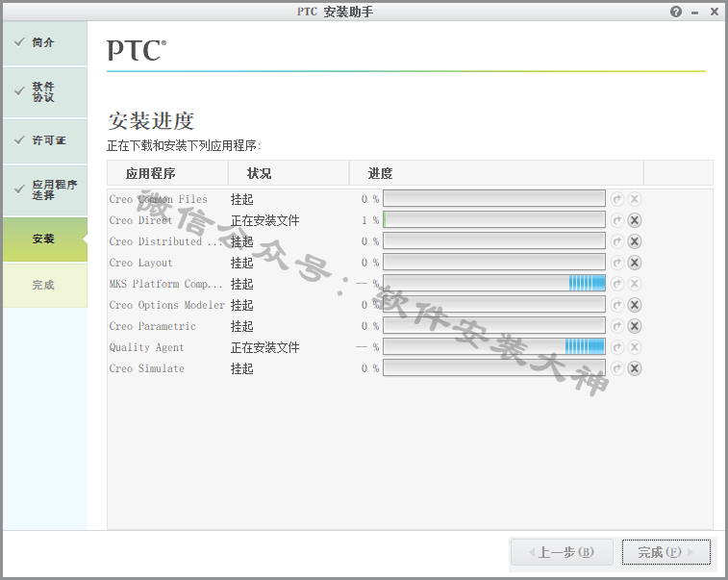Click the retry icon for Creo Options Modeler
The image size is (728, 580).
(x=617, y=305)
